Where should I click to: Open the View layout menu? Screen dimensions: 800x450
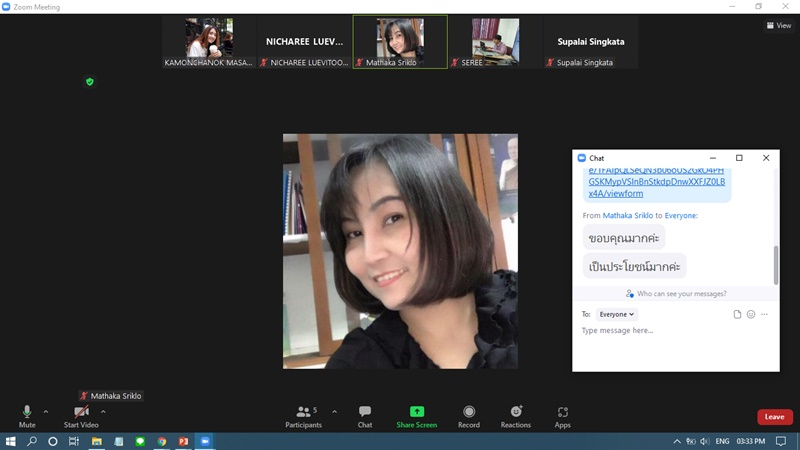pyautogui.click(x=778, y=26)
